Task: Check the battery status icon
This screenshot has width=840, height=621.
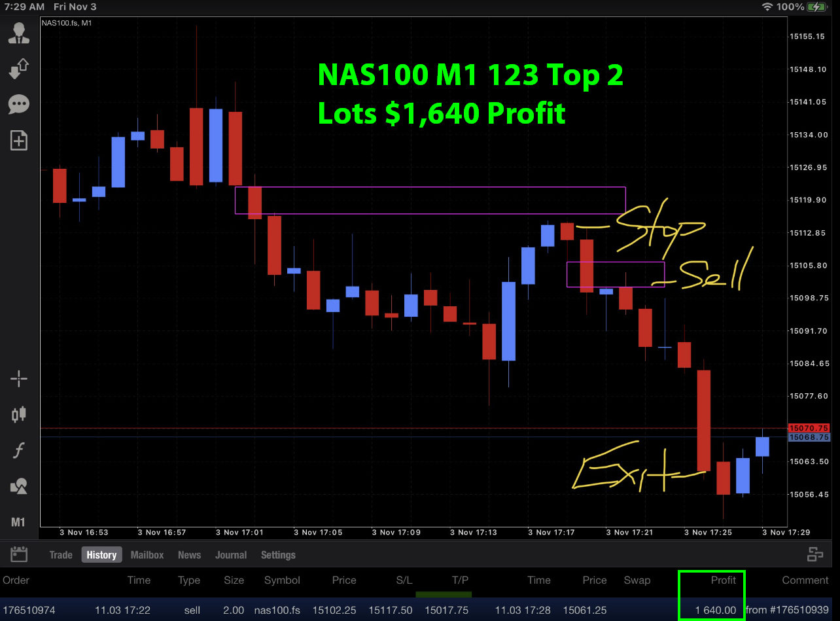Action: tap(817, 7)
